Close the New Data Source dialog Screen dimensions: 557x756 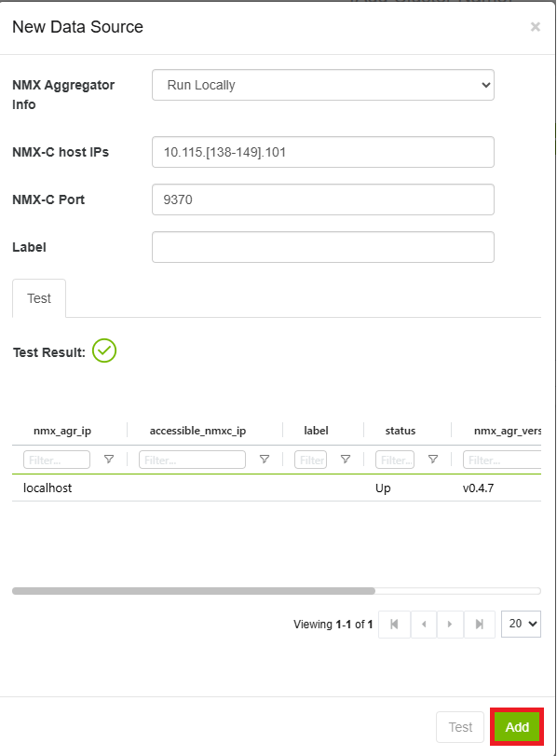click(536, 27)
